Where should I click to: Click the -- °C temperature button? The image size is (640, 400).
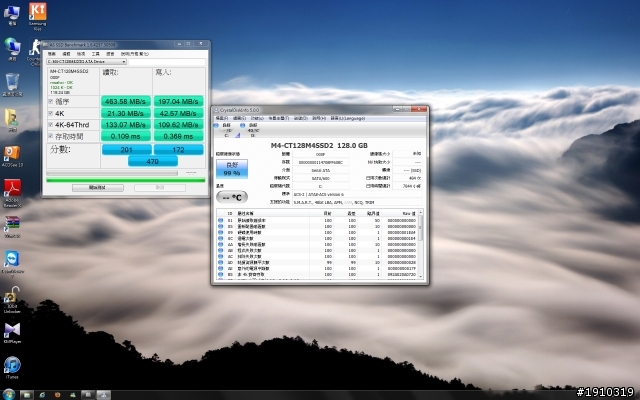(x=231, y=198)
